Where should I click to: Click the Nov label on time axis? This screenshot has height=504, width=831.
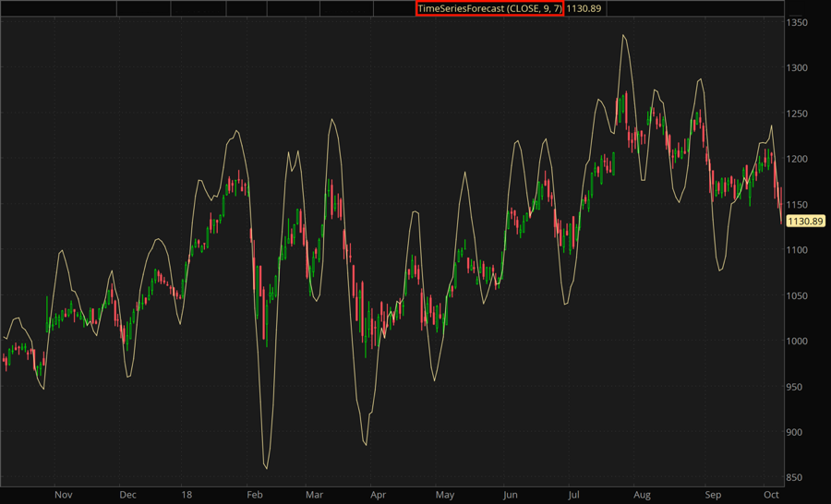63,495
